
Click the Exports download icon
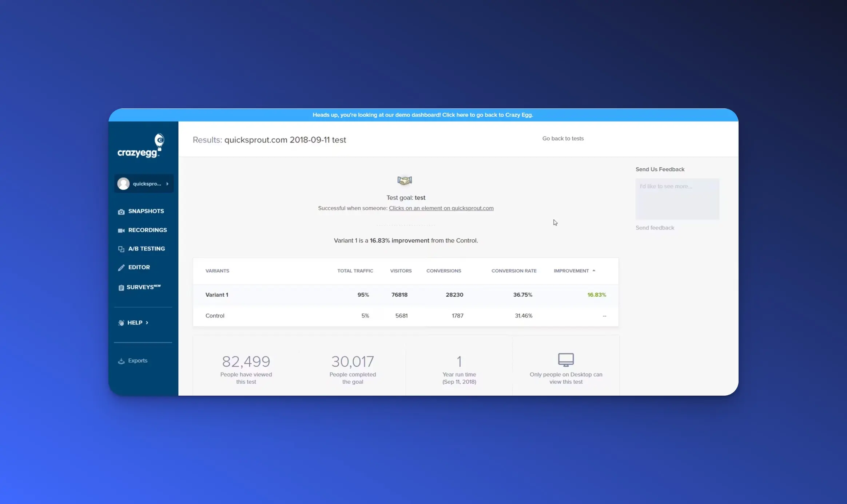(121, 361)
